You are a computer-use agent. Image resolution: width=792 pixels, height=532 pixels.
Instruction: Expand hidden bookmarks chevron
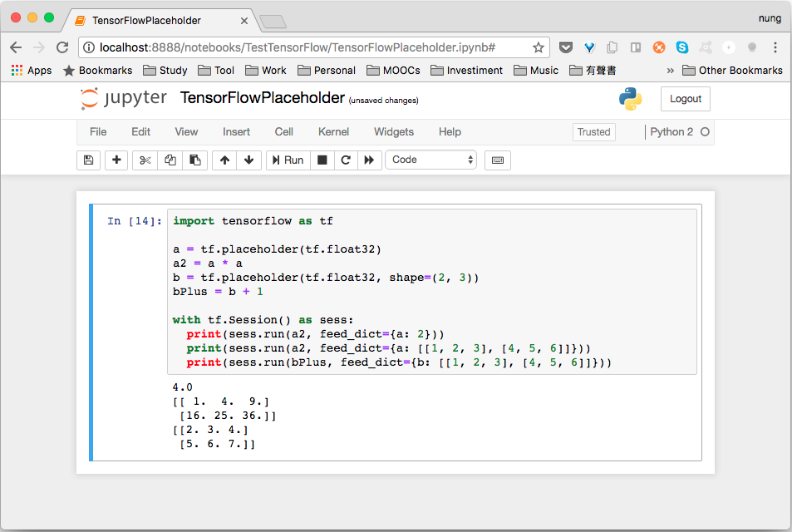pyautogui.click(x=671, y=70)
